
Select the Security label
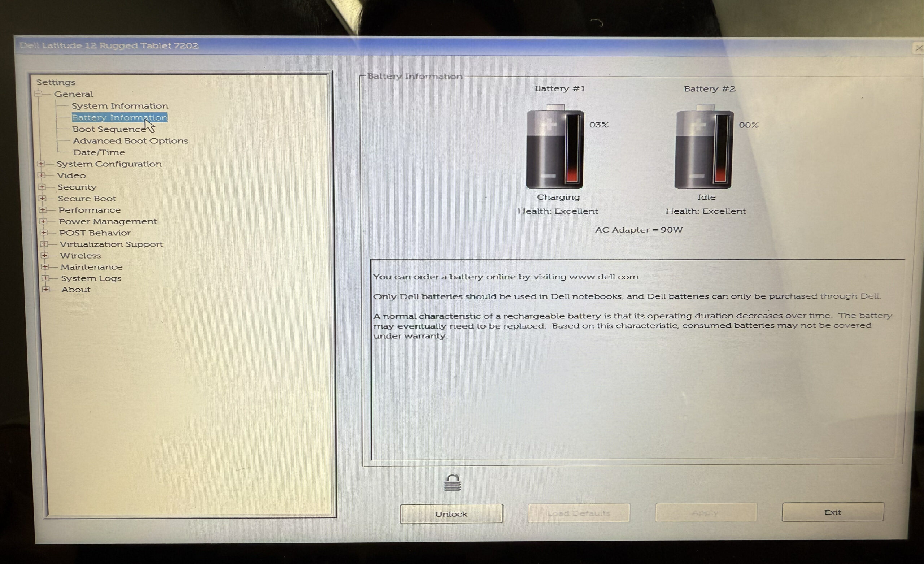pyautogui.click(x=77, y=187)
